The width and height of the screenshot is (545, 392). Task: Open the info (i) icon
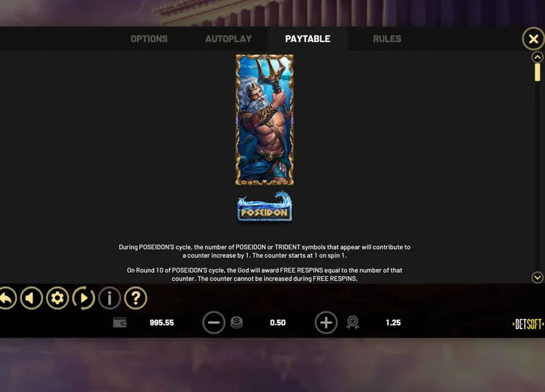point(110,298)
